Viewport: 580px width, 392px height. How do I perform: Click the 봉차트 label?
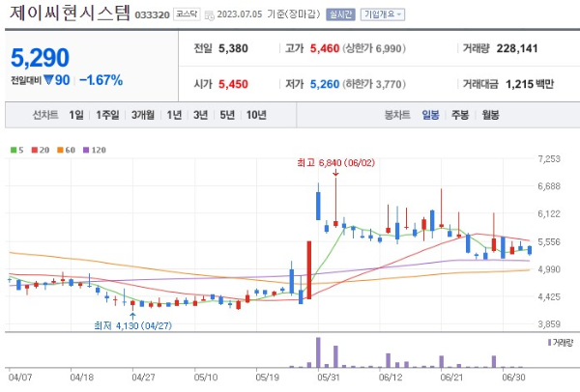pyautogui.click(x=397, y=115)
